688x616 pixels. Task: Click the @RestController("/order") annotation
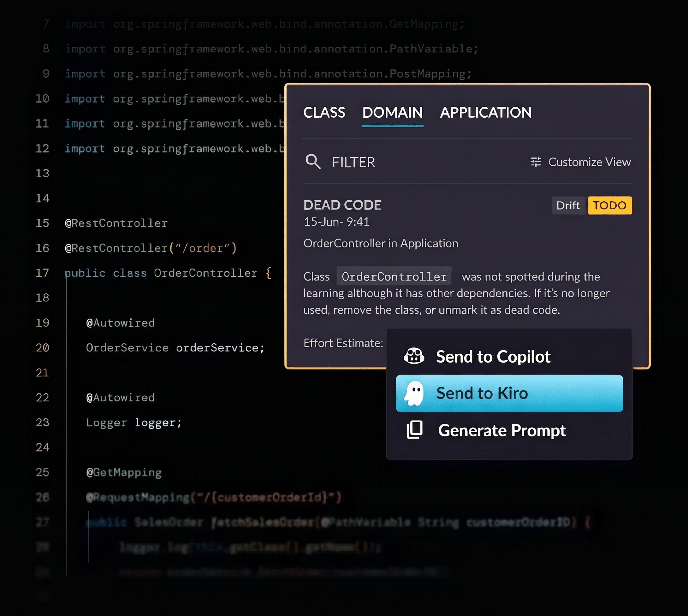pyautogui.click(x=151, y=248)
